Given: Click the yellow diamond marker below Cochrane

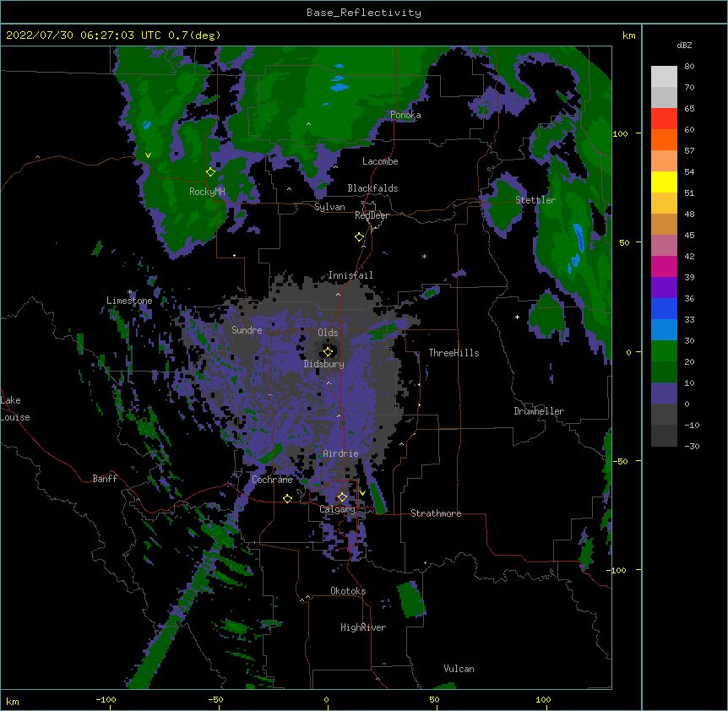Looking at the screenshot, I should pos(287,498).
